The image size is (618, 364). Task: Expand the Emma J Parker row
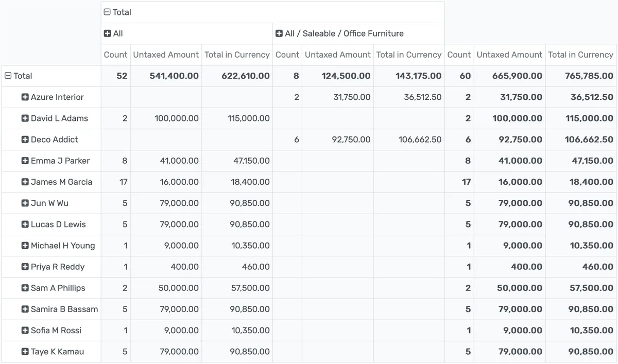pyautogui.click(x=24, y=160)
